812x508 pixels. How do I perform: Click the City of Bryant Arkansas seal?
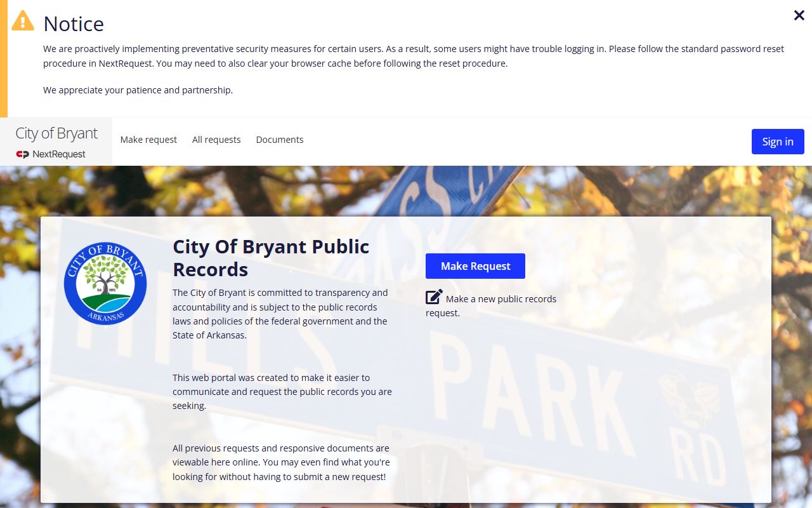click(x=105, y=283)
